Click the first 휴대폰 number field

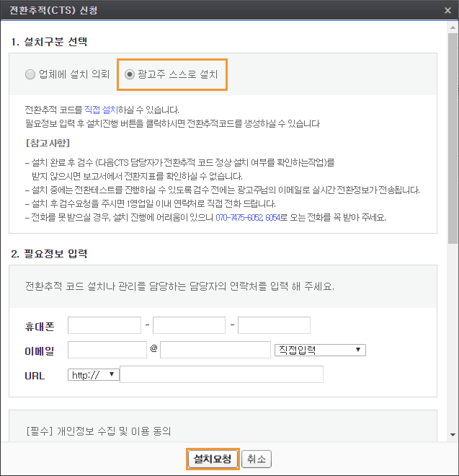coord(104,325)
